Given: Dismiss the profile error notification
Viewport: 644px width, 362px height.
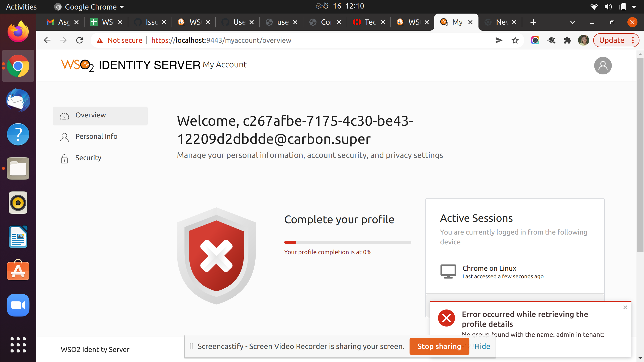Looking at the screenshot, I should tap(625, 307).
